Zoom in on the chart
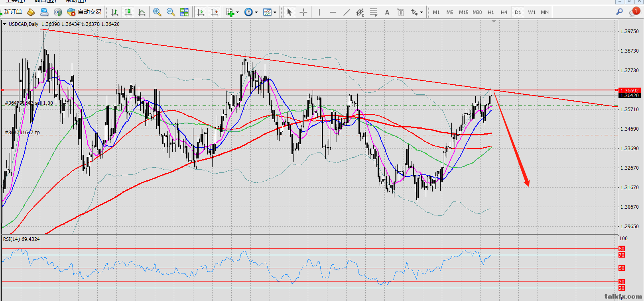Viewport: 644px width, 301px height. pyautogui.click(x=157, y=12)
